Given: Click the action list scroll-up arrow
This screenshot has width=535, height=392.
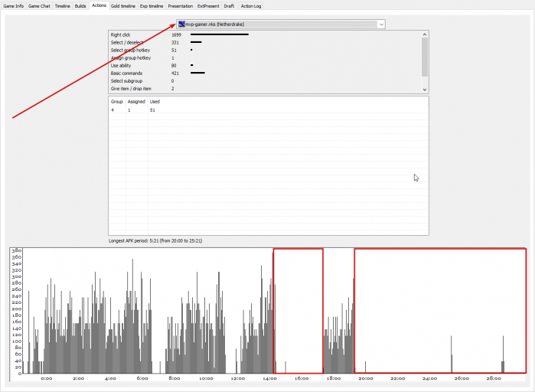Looking at the screenshot, I should 425,34.
